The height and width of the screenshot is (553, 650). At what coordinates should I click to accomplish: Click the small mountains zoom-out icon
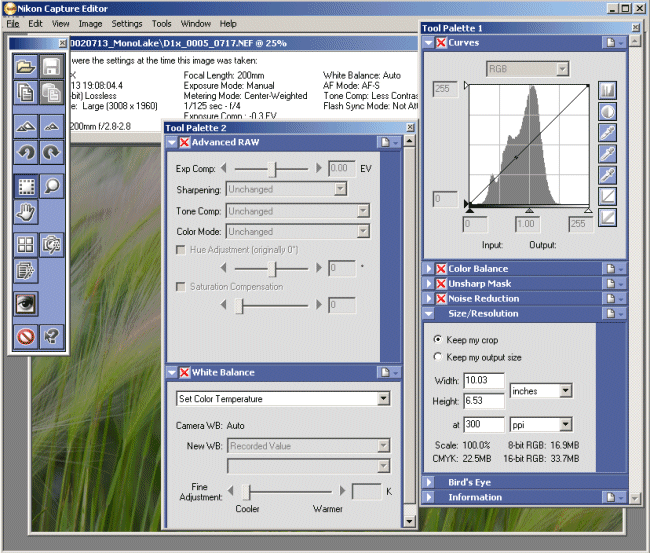click(x=51, y=126)
